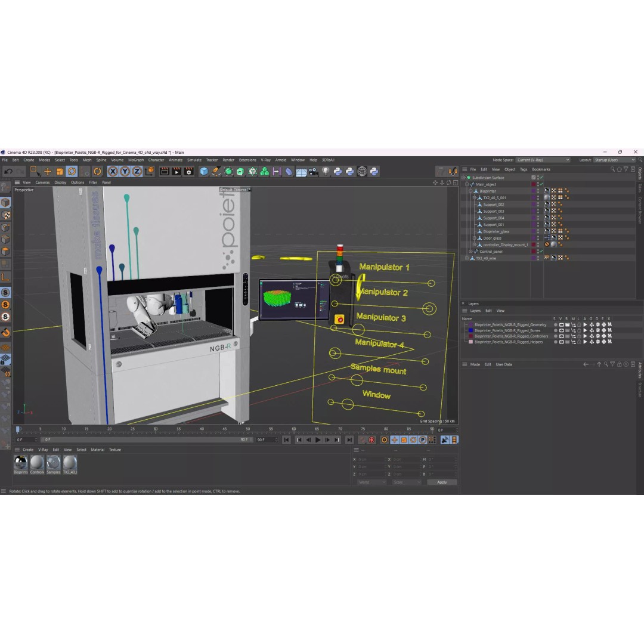Click the V-Ray globe icon
The image size is (644, 644).
coord(362,171)
